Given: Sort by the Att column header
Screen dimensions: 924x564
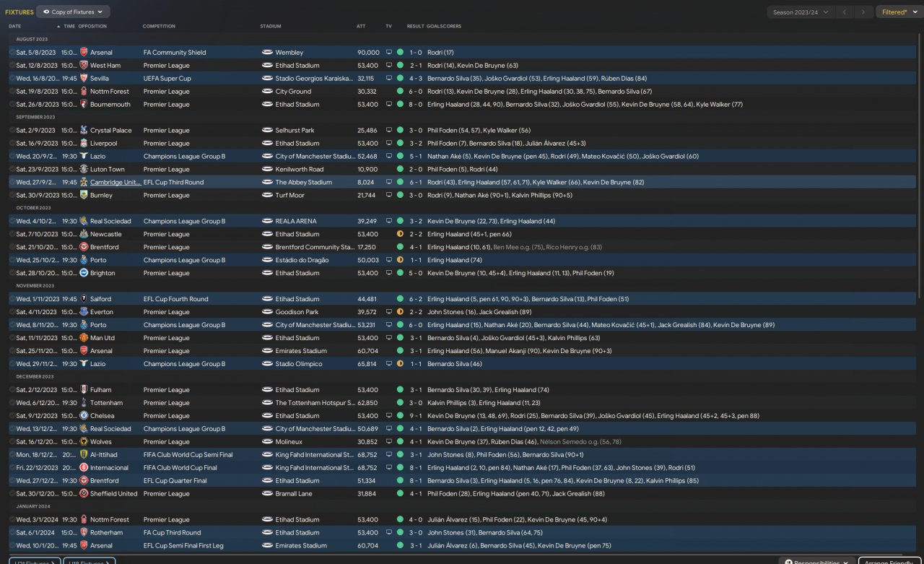Looking at the screenshot, I should [x=361, y=27].
